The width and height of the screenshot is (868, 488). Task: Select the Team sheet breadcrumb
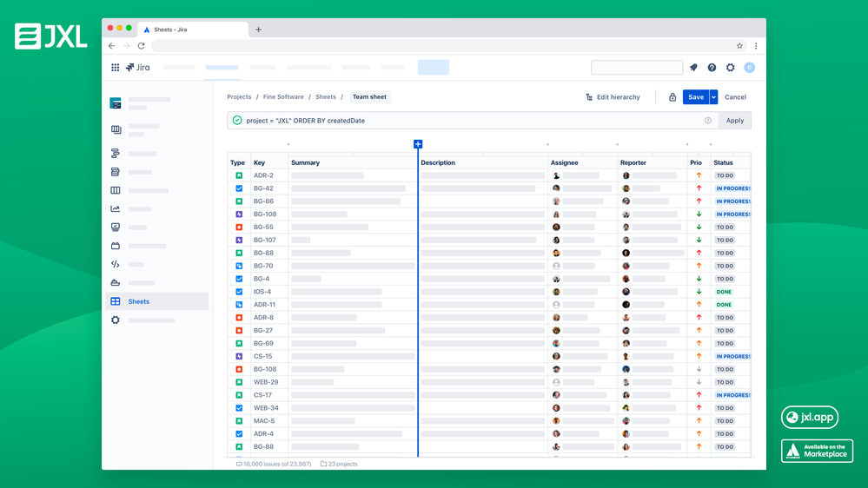tap(369, 97)
